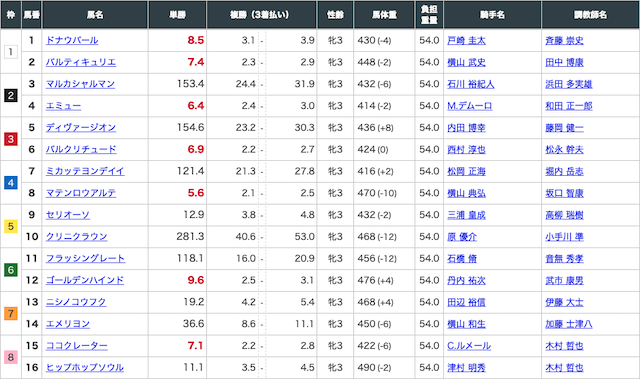Viewport: 640px width, 379px height.
Task: Open horse link クリニクラウン
Action: tap(76, 237)
